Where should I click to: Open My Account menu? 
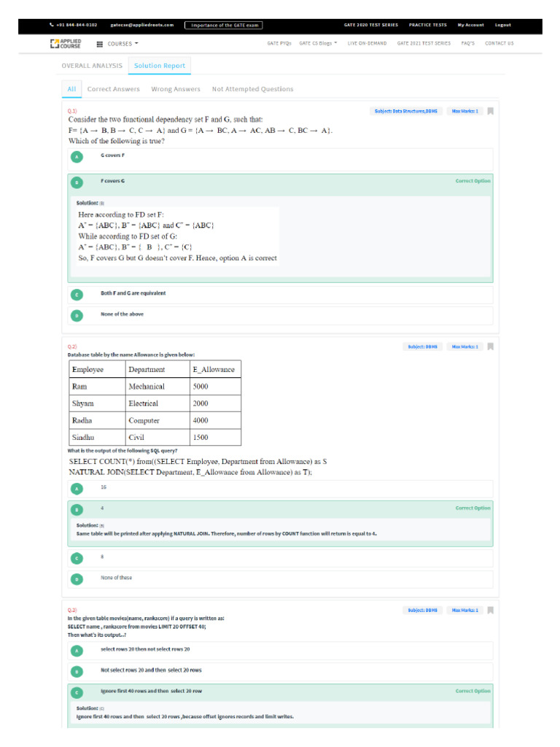[470, 25]
